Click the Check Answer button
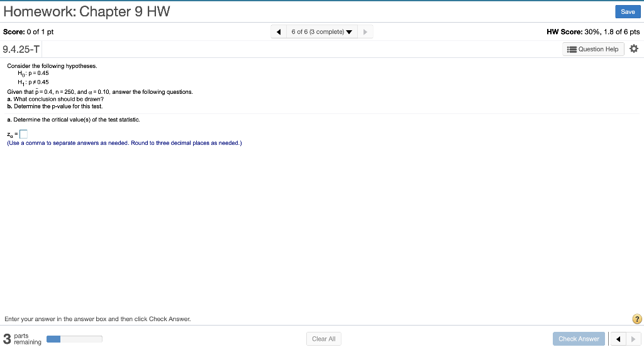The width and height of the screenshot is (644, 352). [x=579, y=339]
